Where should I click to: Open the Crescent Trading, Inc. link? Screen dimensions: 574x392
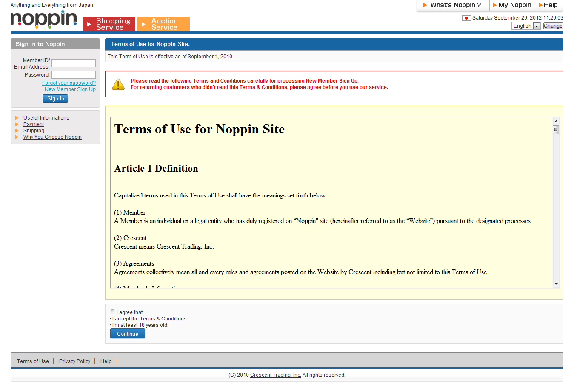click(276, 375)
